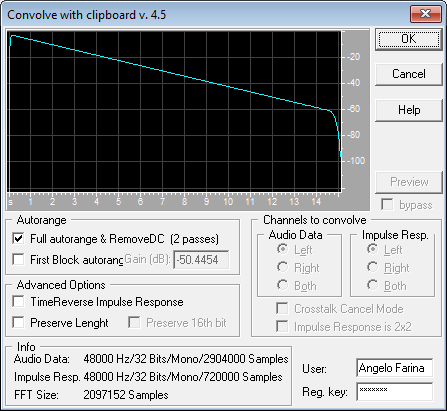The width and height of the screenshot is (447, 411).
Task: Click the 14 second mark on time axis
Action: (x=316, y=201)
